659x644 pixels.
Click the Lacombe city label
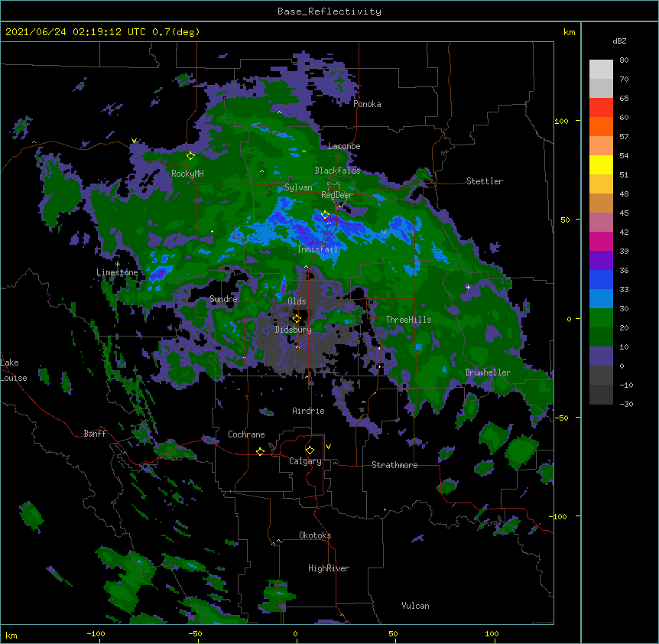click(344, 146)
